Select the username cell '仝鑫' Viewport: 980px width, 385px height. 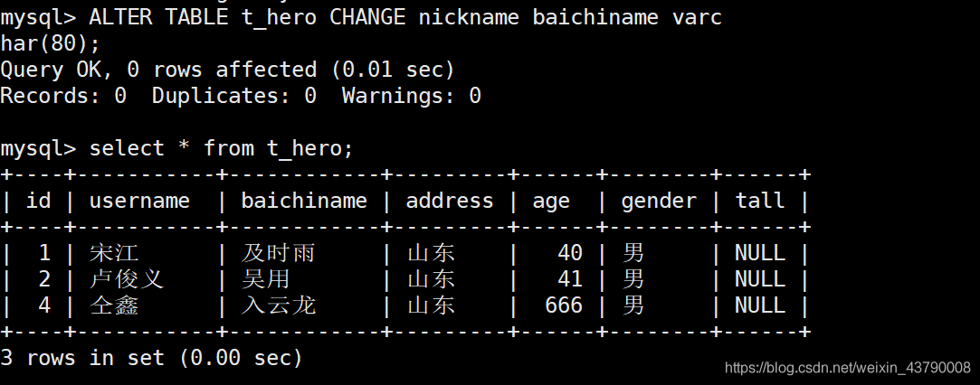(x=114, y=305)
